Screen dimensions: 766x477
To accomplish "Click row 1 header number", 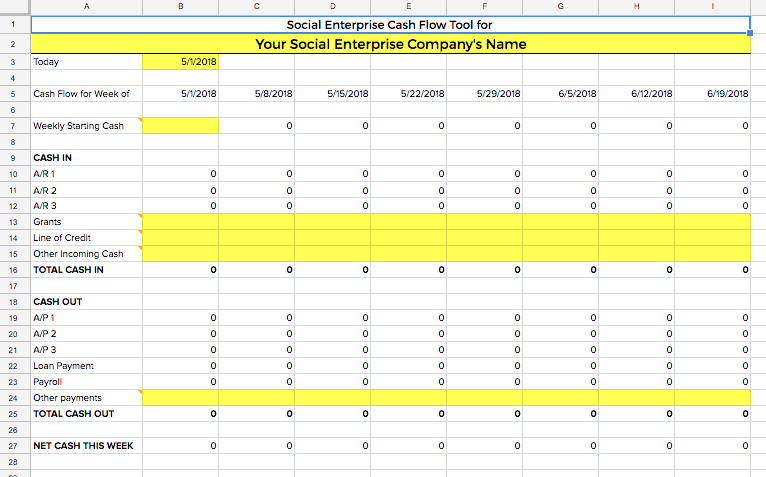I will pos(13,24).
